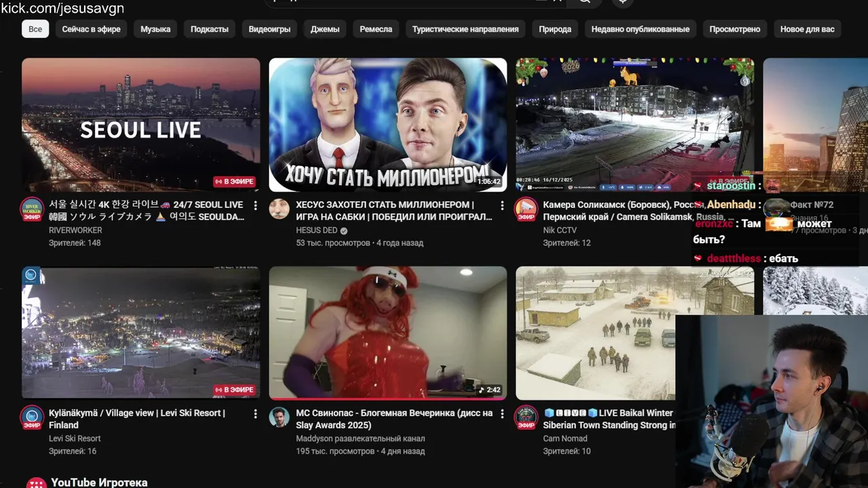Image resolution: width=868 pixels, height=488 pixels.
Task: Open the '24/7 SEOUL LIVE' video title
Action: click(146, 211)
